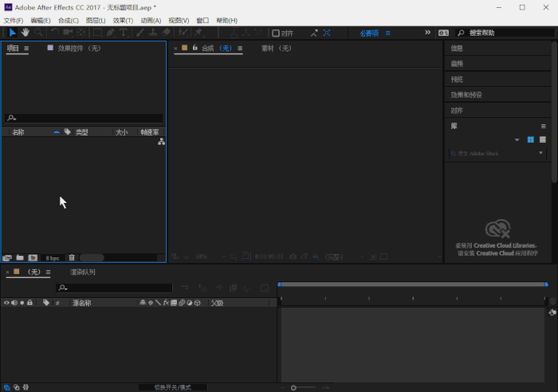
Task: Open the 合成(C) menu
Action: (x=69, y=20)
